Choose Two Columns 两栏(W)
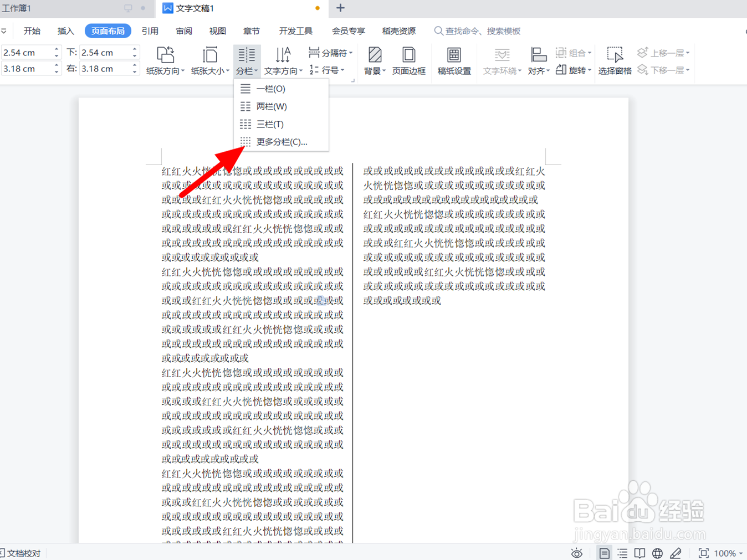Screen dimensions: 747x560 coord(281,106)
